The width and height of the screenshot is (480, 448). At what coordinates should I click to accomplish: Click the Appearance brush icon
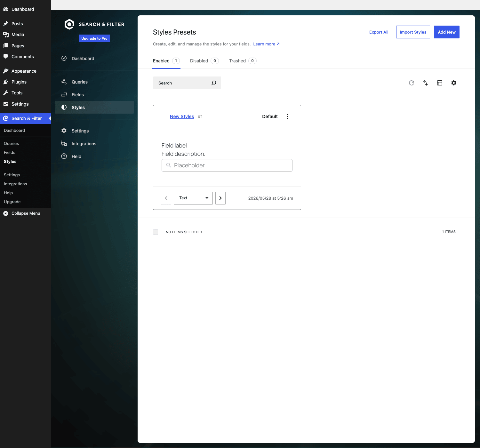[6, 71]
